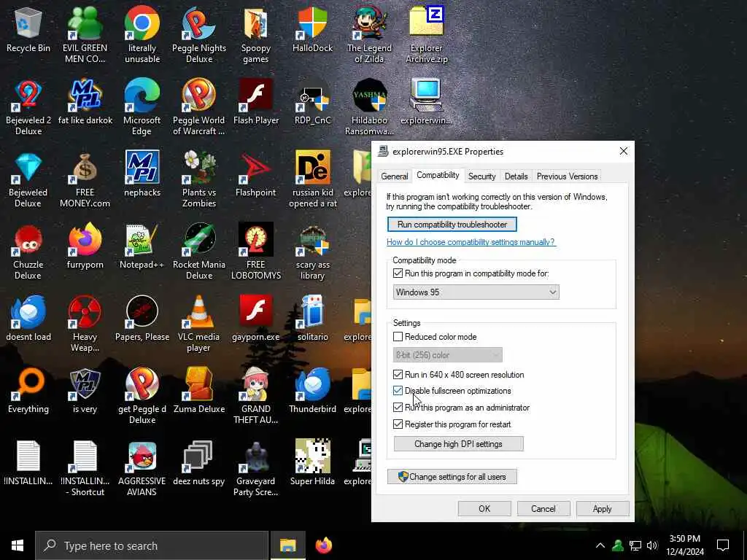The width and height of the screenshot is (747, 560).
Task: Select the VLC media player icon
Action: 199,324
